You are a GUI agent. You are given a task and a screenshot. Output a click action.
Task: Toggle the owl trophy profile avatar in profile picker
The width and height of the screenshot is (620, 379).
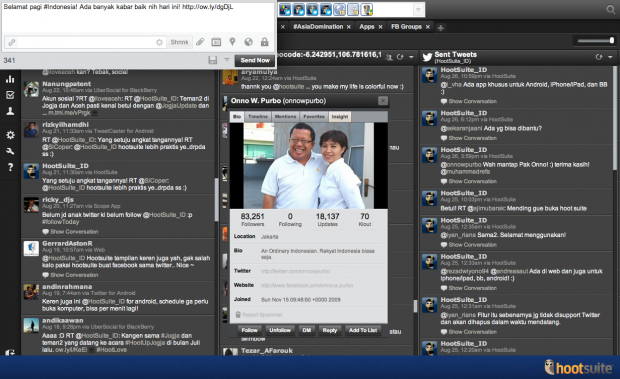367,9
